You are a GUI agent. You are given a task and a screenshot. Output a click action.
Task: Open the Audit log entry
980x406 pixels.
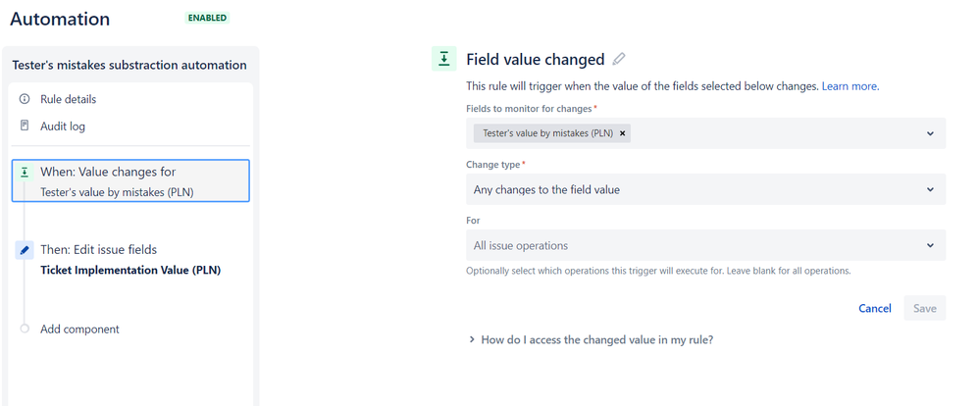pyautogui.click(x=63, y=127)
